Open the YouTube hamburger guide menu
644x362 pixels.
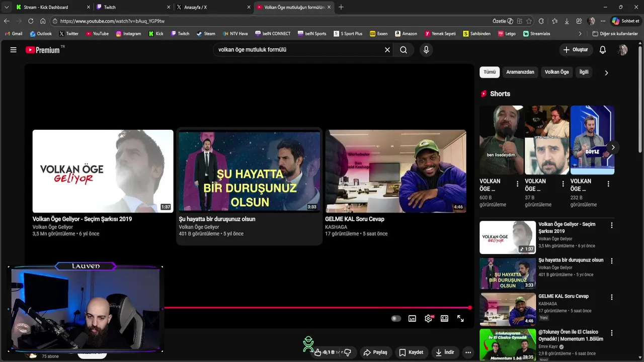click(14, 50)
